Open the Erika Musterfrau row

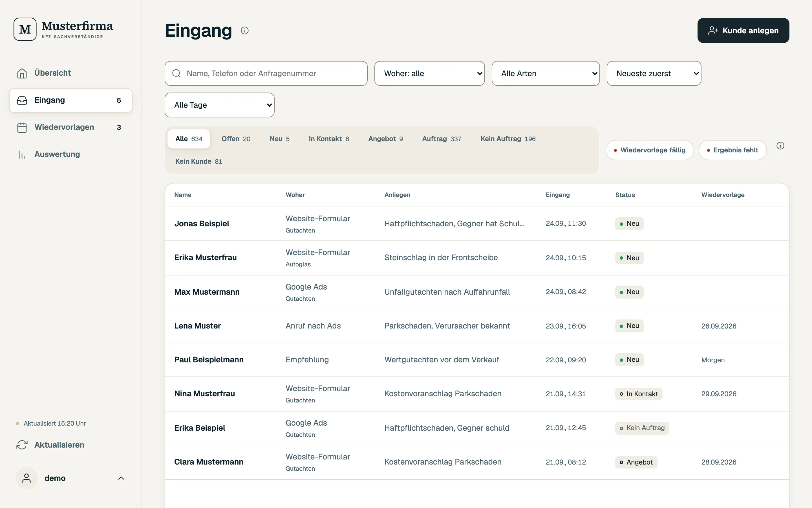click(477, 258)
